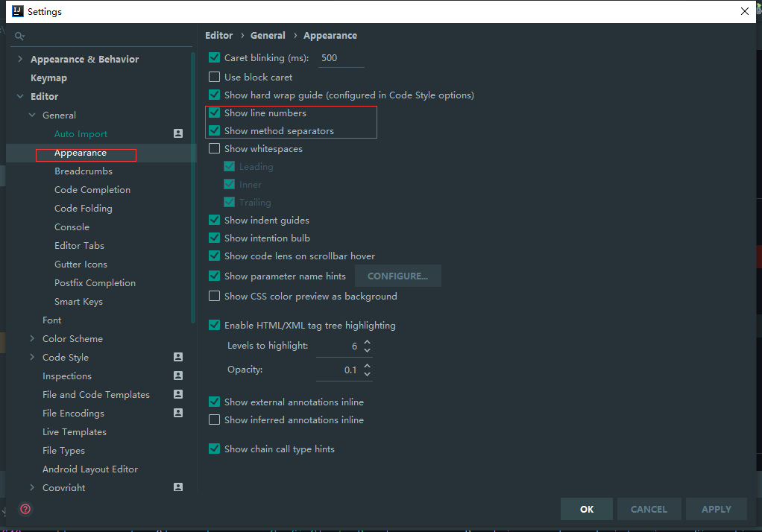Expand Code Style node

tap(32, 357)
